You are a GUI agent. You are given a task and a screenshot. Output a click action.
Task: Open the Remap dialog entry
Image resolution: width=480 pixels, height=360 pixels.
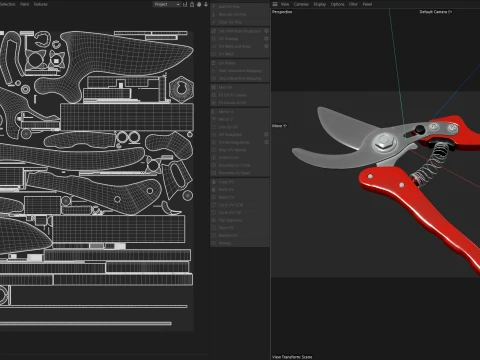click(240, 243)
